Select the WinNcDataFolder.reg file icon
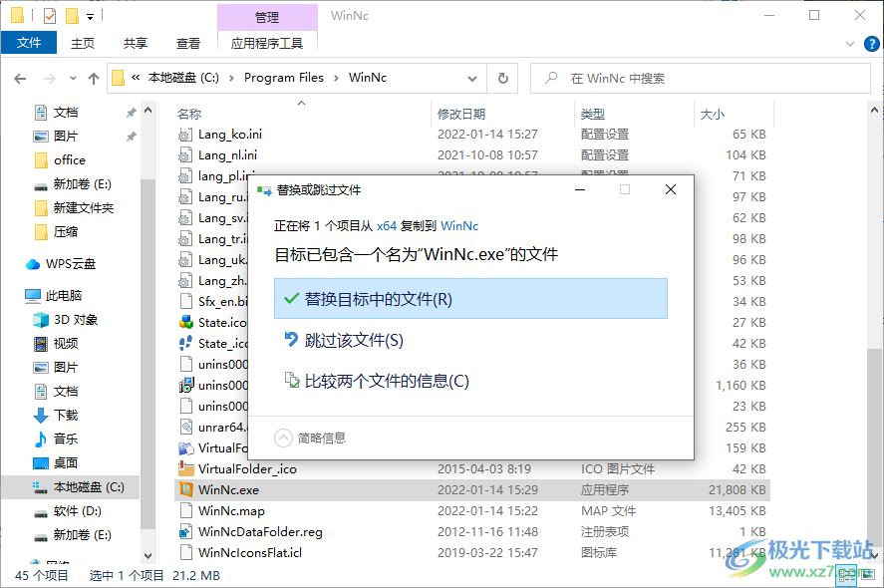 click(185, 531)
